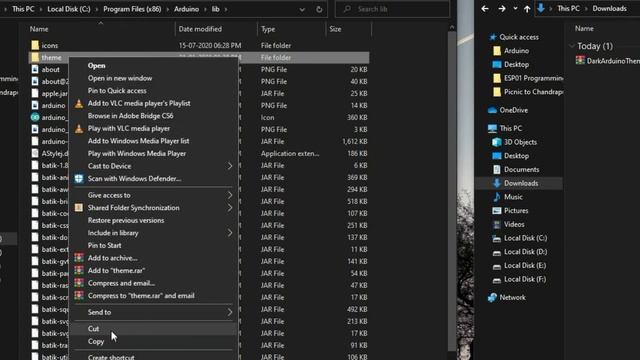Click the apple.jar file name
The image size is (640, 360).
click(x=55, y=93)
